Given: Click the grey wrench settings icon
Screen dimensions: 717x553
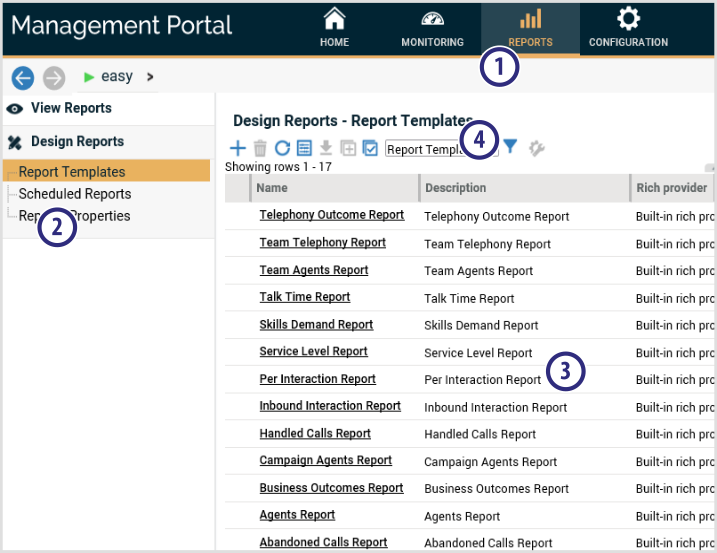Looking at the screenshot, I should point(536,148).
